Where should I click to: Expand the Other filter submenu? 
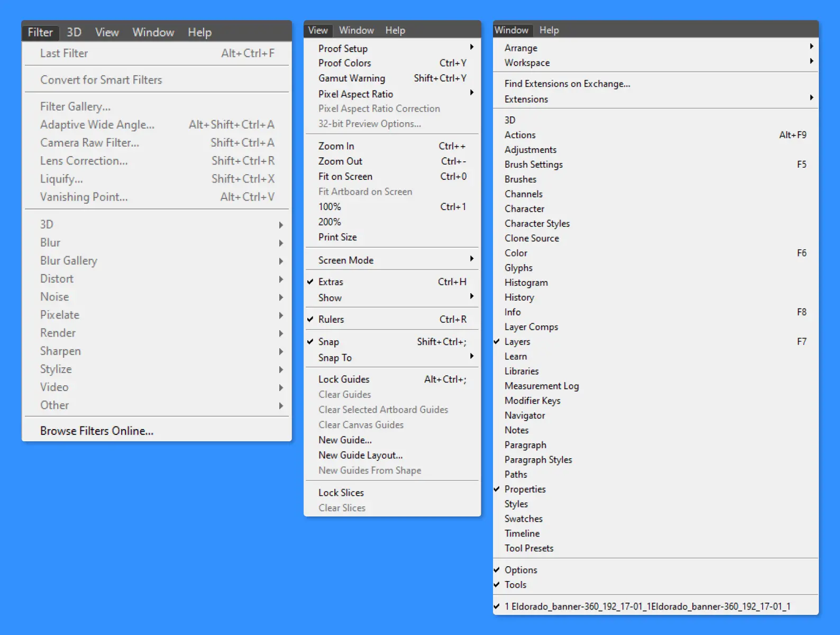pyautogui.click(x=157, y=405)
